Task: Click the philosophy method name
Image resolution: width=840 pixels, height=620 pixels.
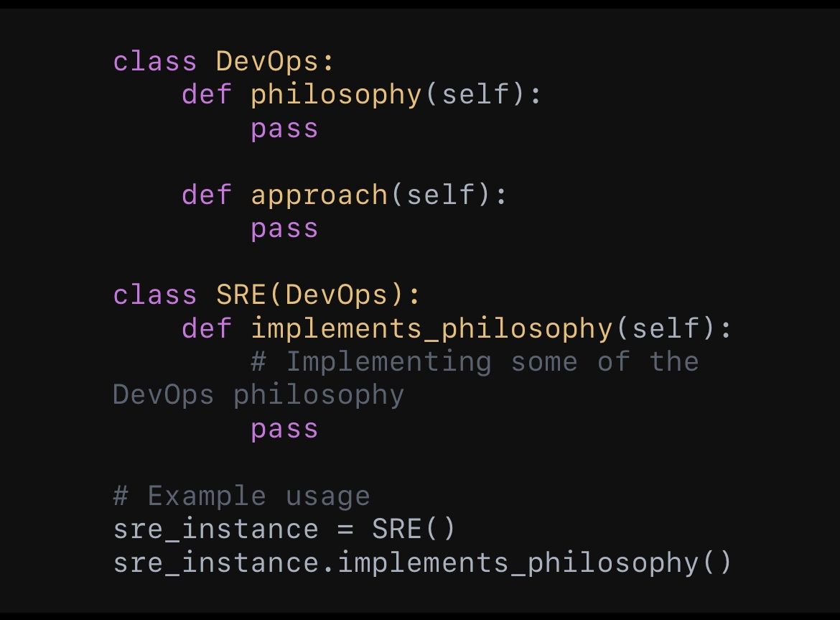Action: pos(337,96)
